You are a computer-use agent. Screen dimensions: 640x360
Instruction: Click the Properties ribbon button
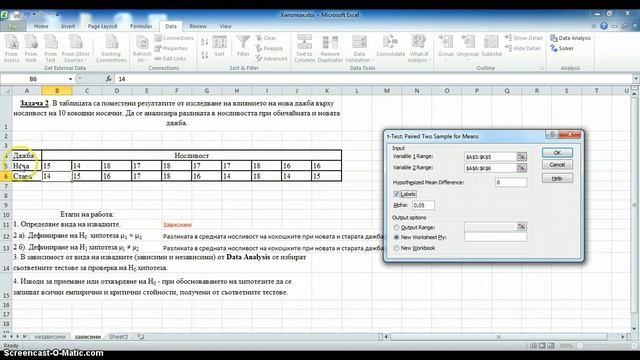pos(171,48)
